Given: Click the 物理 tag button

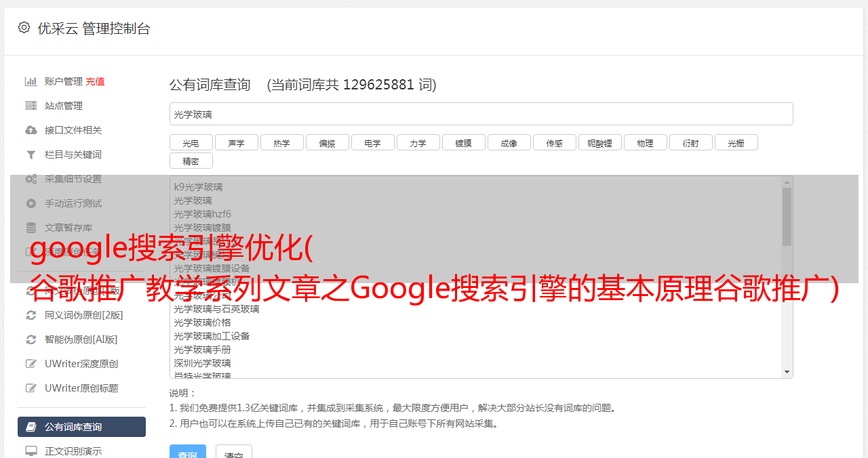Looking at the screenshot, I should click(x=646, y=142).
